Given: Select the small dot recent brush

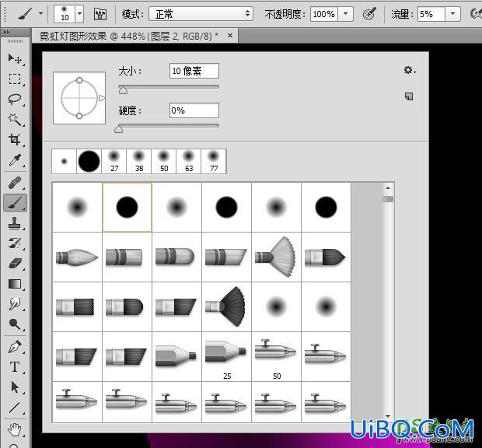Looking at the screenshot, I should tap(65, 162).
